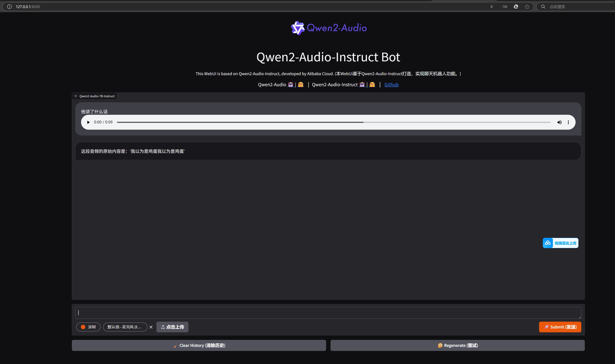Screen dimensions: 615x364
Task: Click the magnifier icon in search box
Action: [x=543, y=7]
